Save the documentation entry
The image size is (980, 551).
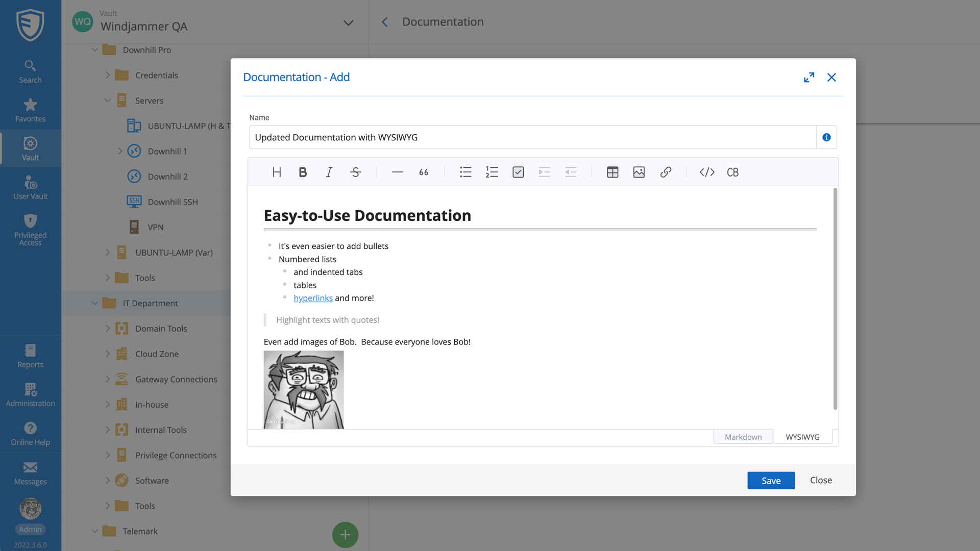(771, 480)
